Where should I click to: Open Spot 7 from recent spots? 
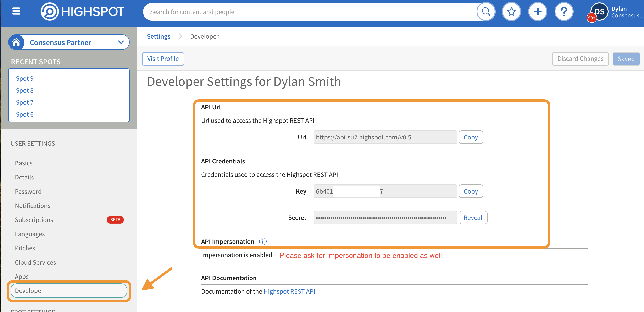click(x=24, y=102)
